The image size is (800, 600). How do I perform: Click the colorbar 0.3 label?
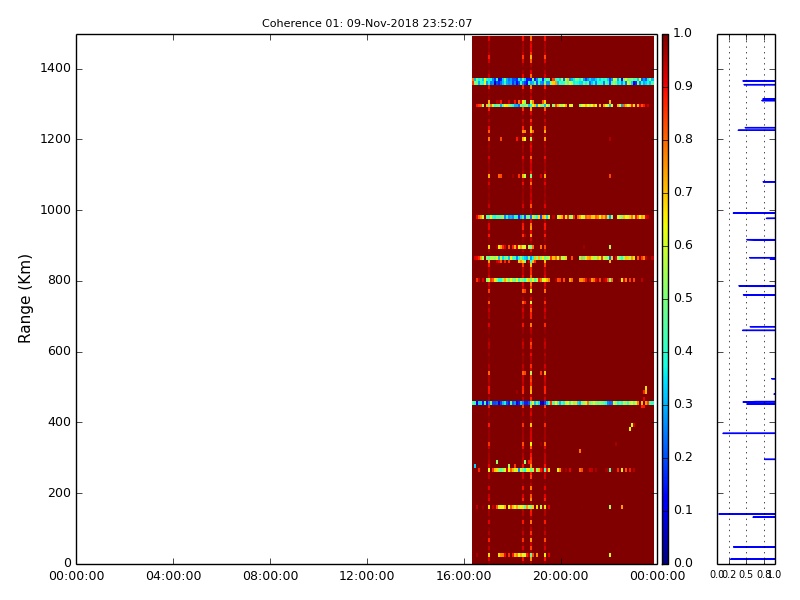pyautogui.click(x=683, y=404)
